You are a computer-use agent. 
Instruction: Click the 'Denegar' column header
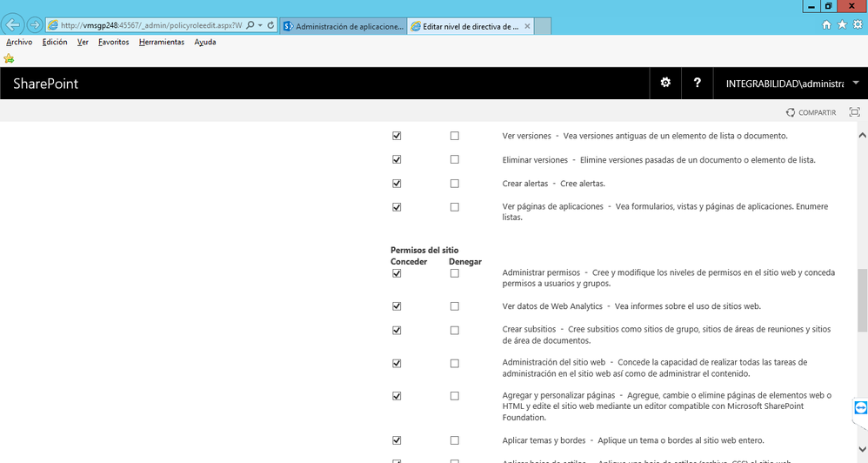[x=465, y=261]
